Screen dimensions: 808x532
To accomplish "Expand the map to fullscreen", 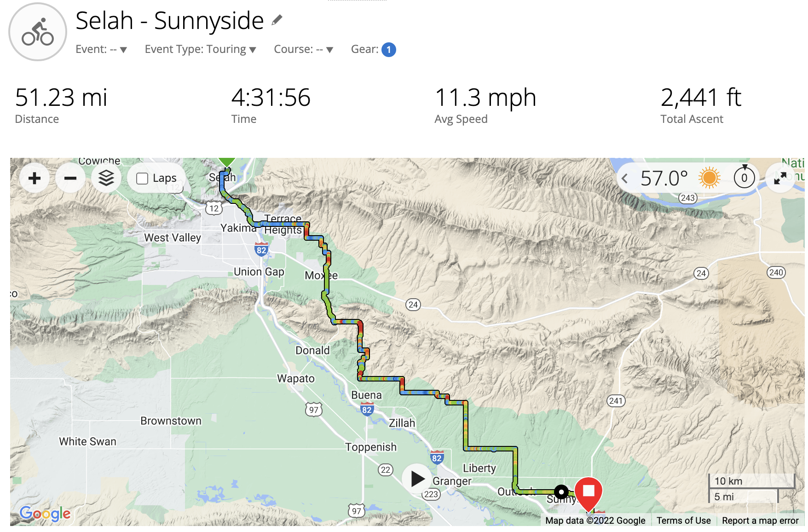I will pyautogui.click(x=780, y=178).
